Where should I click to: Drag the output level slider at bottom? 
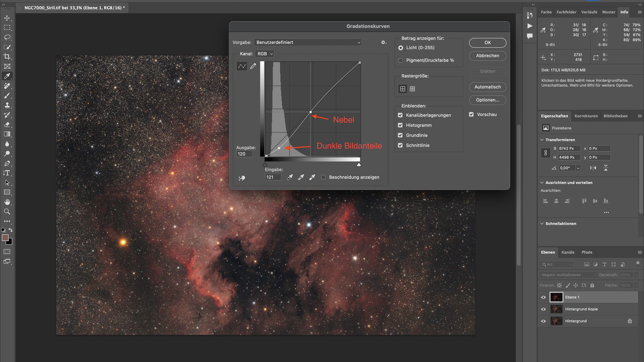pos(265,165)
